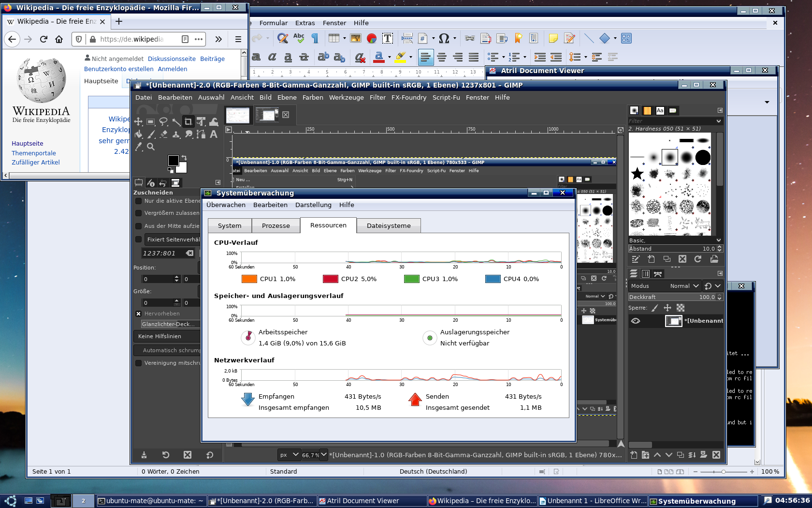Image resolution: width=812 pixels, height=508 pixels.
Task: Select the Paintbrush tool in GIMP
Action: [x=151, y=134]
